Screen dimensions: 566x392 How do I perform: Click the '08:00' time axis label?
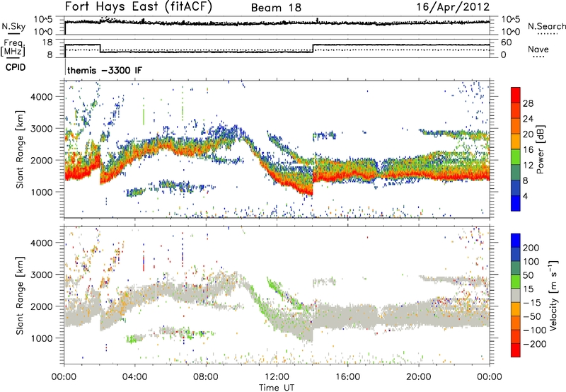click(206, 377)
